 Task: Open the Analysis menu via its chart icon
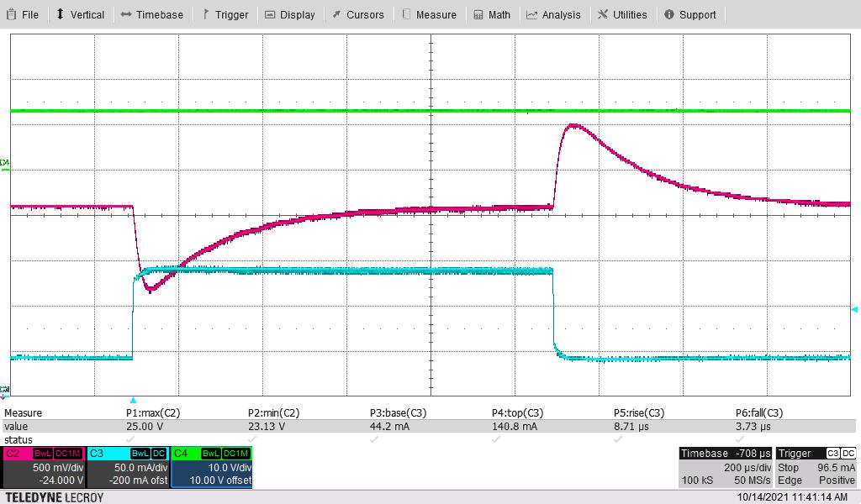point(531,13)
